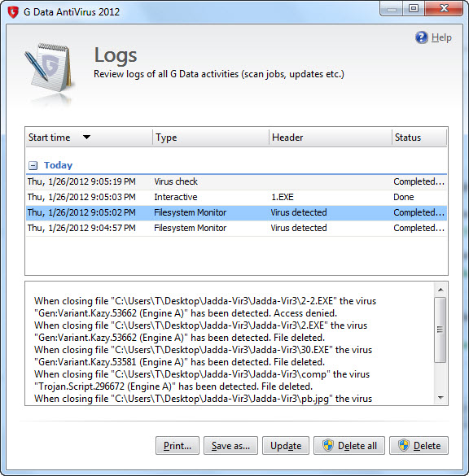Click the details pane scroll down arrow

(441, 397)
